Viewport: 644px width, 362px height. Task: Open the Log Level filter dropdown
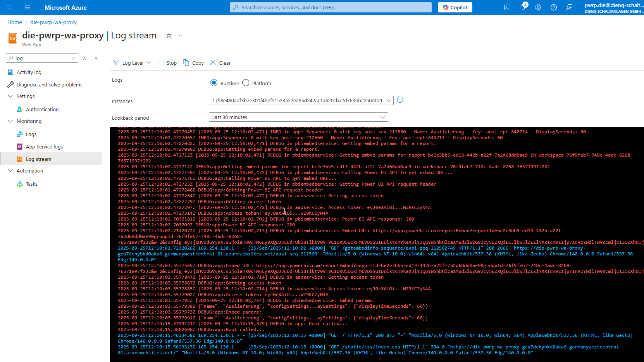(x=132, y=63)
